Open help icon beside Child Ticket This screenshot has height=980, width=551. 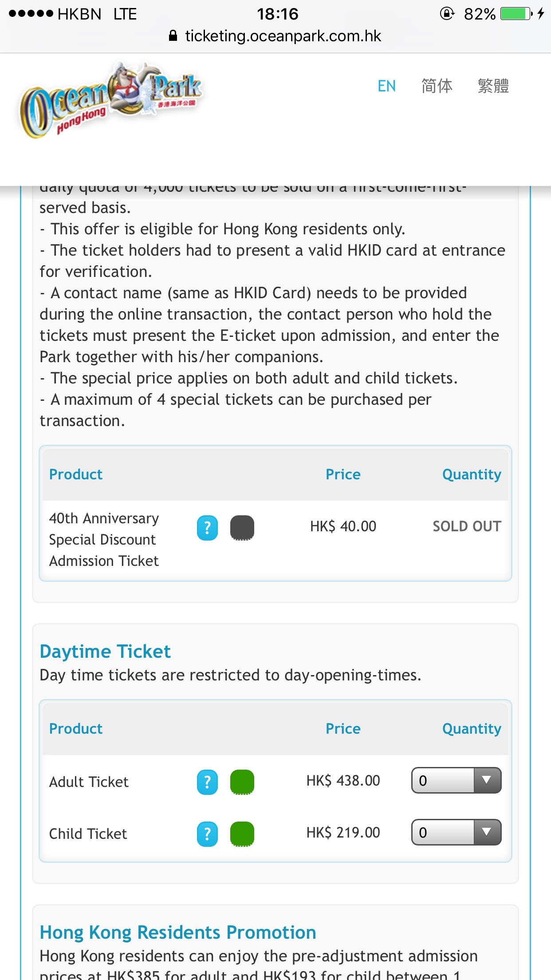tap(207, 834)
